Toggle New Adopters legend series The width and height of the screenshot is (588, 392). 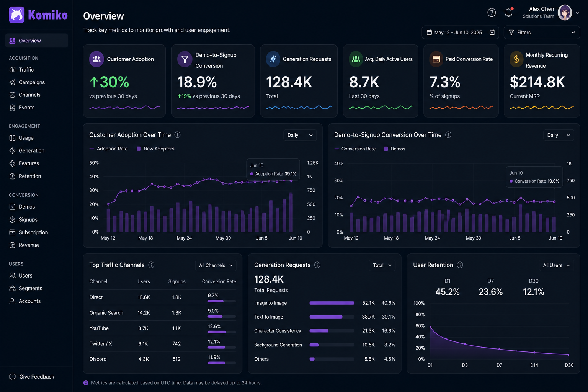pyautogui.click(x=155, y=149)
